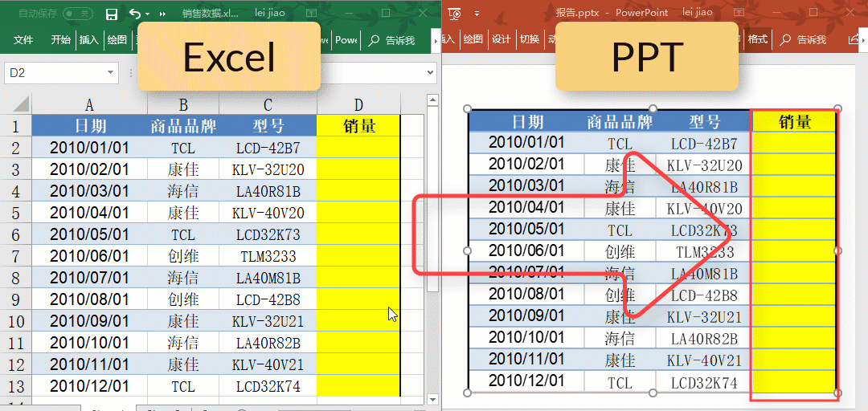Click Excel cell LA40M81B
The image size is (868, 411).
[268, 278]
